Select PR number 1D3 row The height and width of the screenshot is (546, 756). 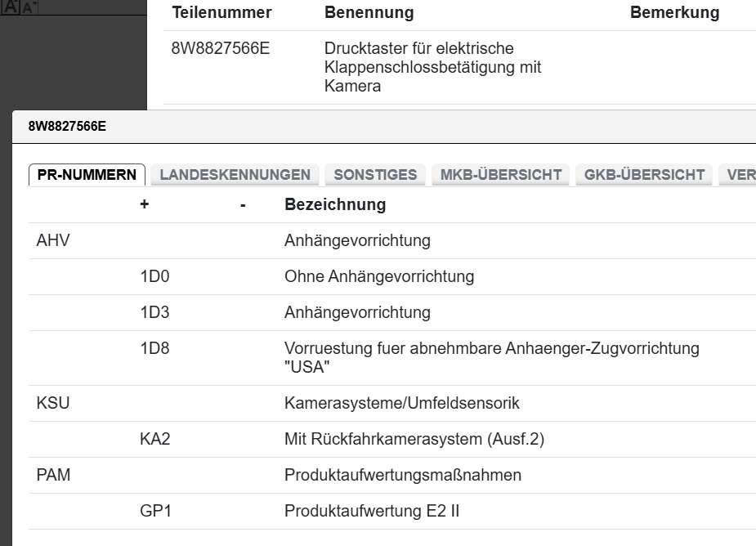[357, 312]
